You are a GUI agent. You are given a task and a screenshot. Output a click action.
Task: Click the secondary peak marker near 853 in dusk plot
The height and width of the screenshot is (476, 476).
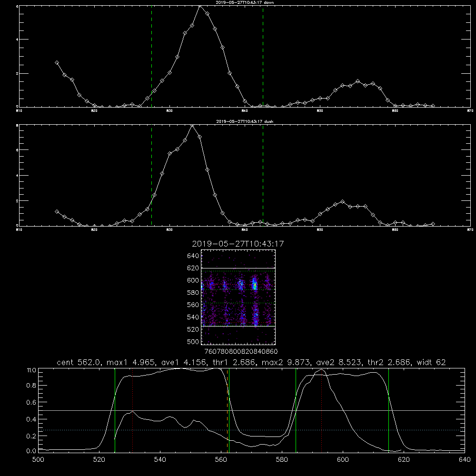343,201
